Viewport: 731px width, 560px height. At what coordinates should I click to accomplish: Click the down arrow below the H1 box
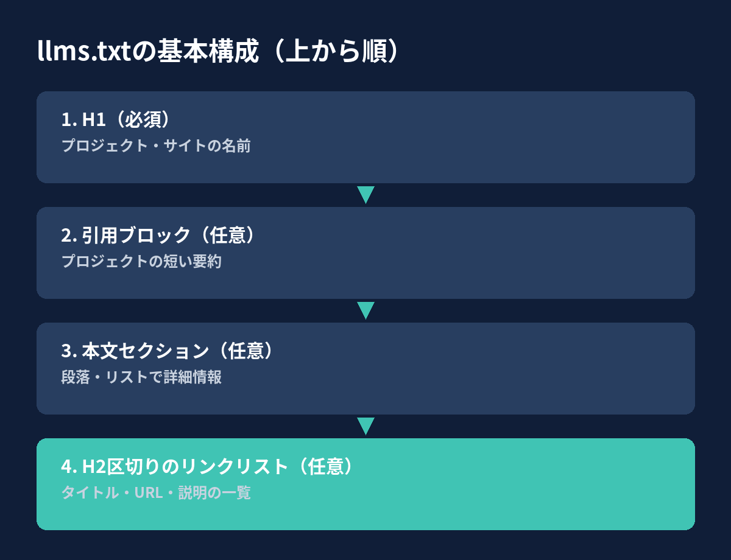tap(365, 195)
